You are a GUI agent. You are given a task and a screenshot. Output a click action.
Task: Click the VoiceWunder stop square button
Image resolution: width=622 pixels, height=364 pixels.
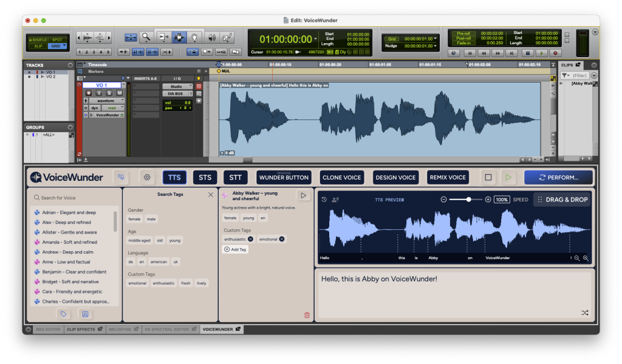(x=488, y=177)
